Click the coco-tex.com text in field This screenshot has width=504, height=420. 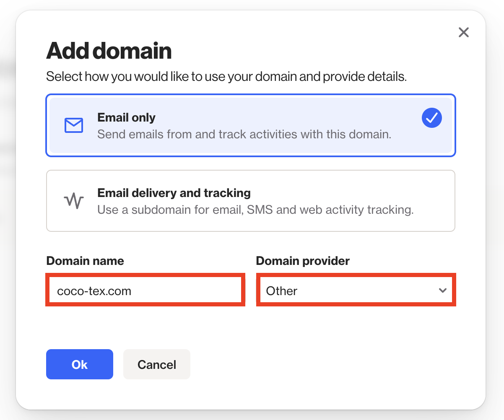coord(94,291)
